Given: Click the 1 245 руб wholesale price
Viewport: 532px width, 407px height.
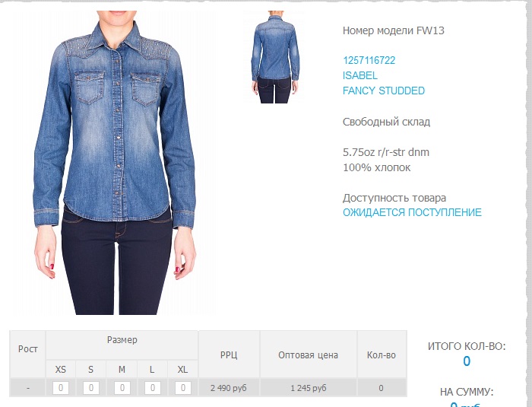Looking at the screenshot, I should point(309,388).
